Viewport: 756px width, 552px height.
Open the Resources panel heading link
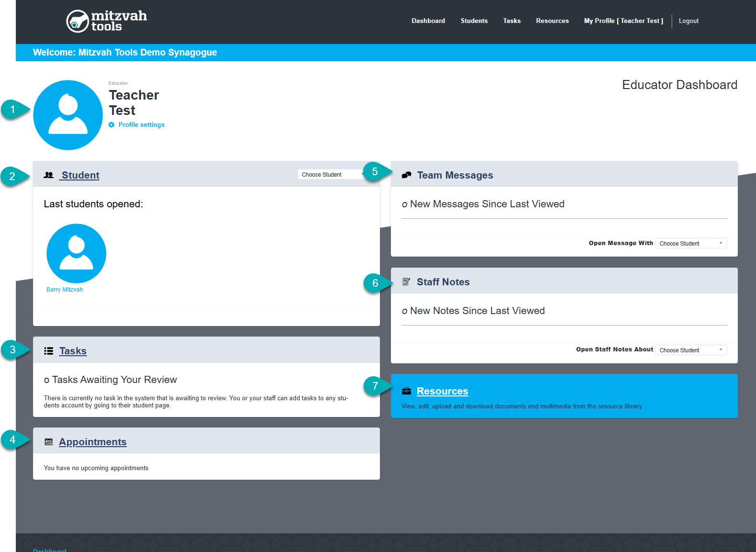pyautogui.click(x=442, y=391)
